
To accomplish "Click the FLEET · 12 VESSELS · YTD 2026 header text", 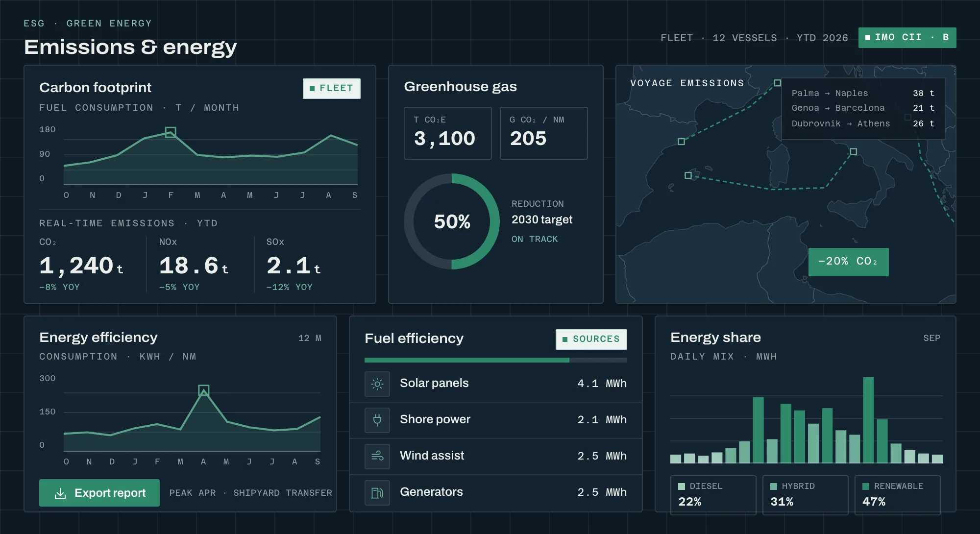I will (x=754, y=38).
